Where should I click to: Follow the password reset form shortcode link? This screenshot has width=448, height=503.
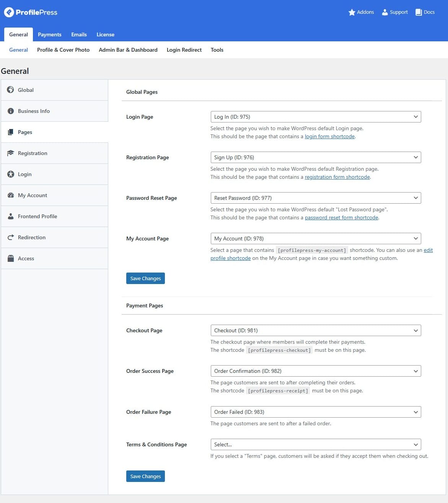tap(342, 217)
